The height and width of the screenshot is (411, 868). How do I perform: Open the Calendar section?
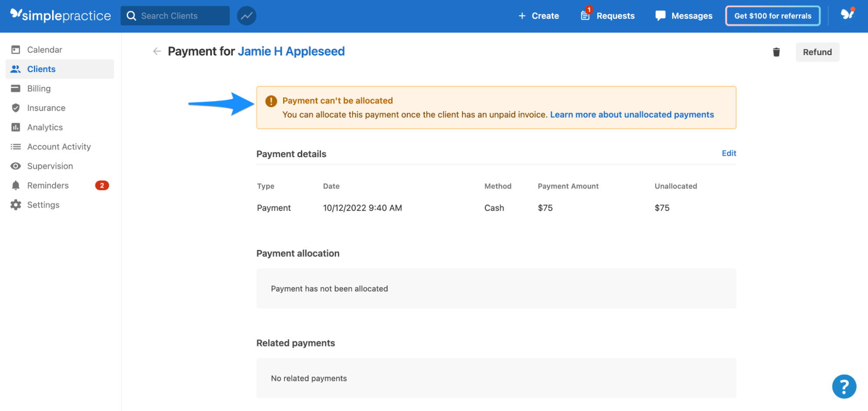pyautogui.click(x=44, y=49)
